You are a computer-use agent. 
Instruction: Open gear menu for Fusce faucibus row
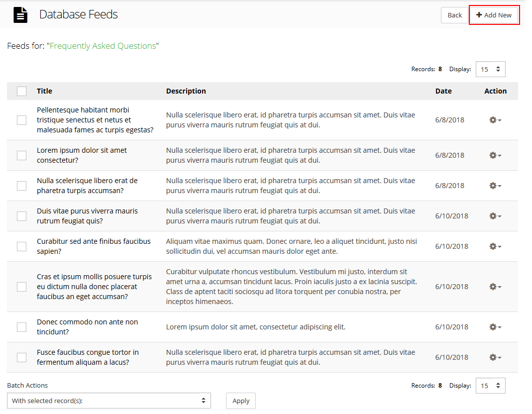[495, 357]
